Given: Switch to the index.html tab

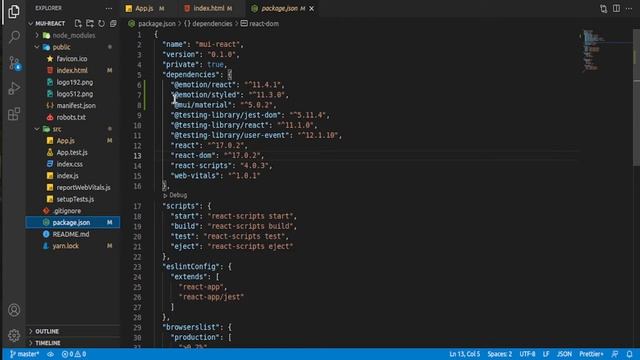Looking at the screenshot, I should pos(208,9).
